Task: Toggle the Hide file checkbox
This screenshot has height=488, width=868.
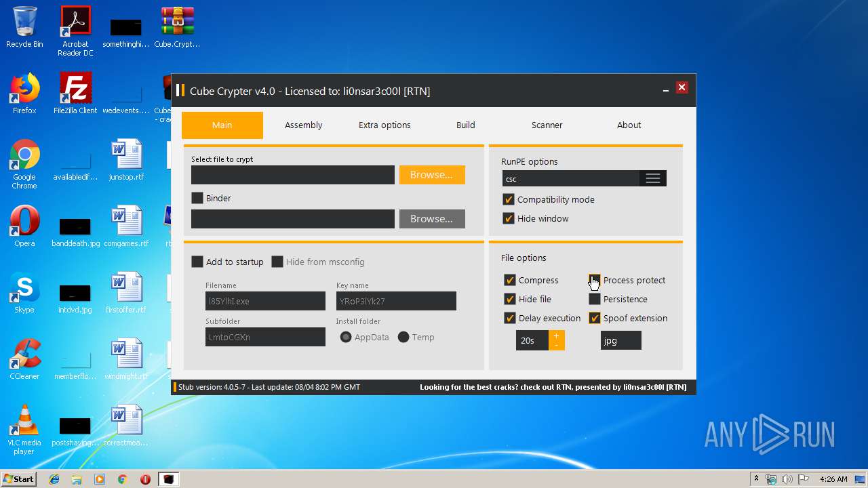Action: coord(510,299)
